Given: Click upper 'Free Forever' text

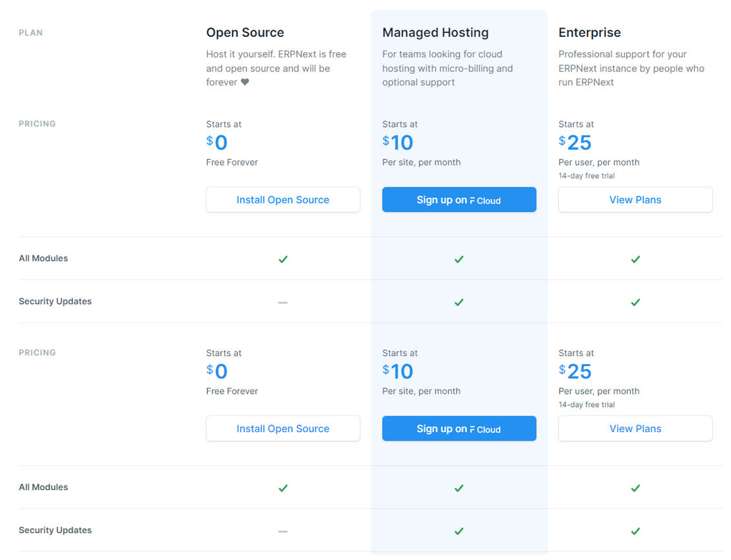Looking at the screenshot, I should [232, 162].
